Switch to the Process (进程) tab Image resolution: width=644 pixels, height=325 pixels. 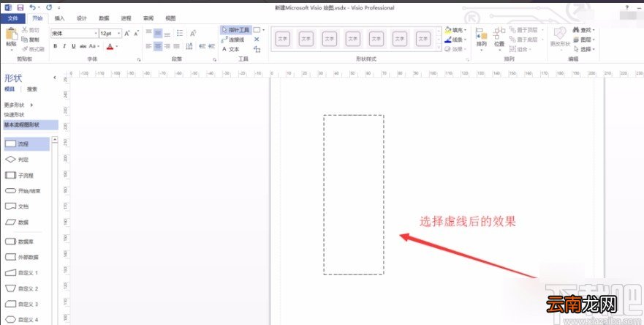click(126, 18)
